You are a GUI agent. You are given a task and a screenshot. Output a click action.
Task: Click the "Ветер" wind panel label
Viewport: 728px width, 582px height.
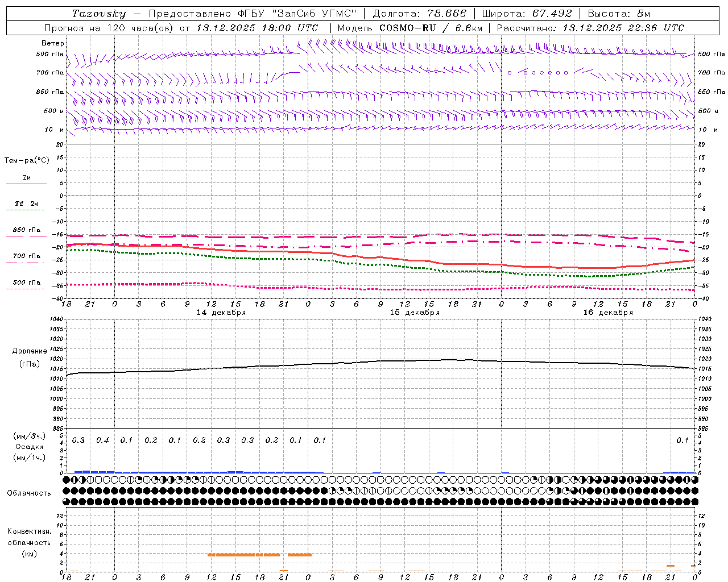tap(53, 43)
